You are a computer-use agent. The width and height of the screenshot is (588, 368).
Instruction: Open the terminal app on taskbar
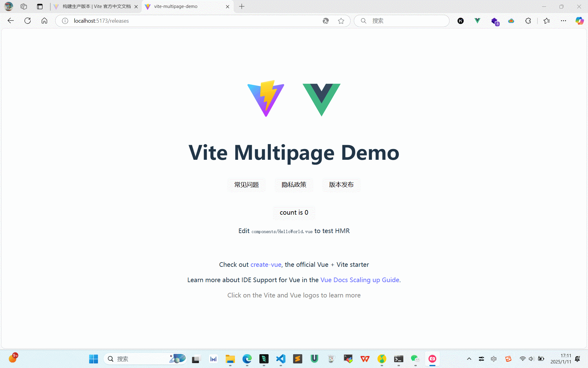399,359
